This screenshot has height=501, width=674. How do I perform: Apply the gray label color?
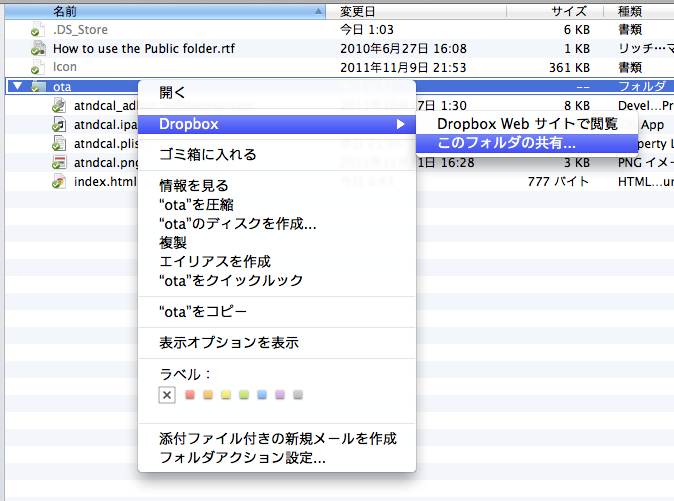click(x=298, y=394)
